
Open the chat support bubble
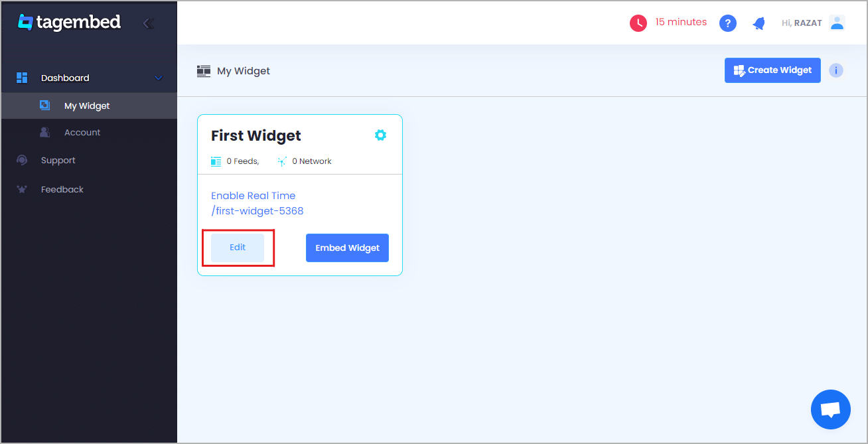[x=830, y=409]
